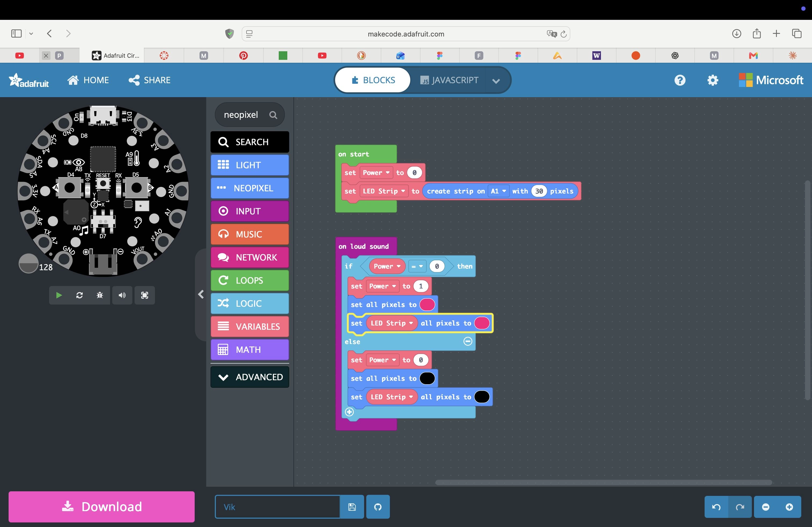This screenshot has height=527, width=812.
Task: Click the pink Download button
Action: point(102,507)
